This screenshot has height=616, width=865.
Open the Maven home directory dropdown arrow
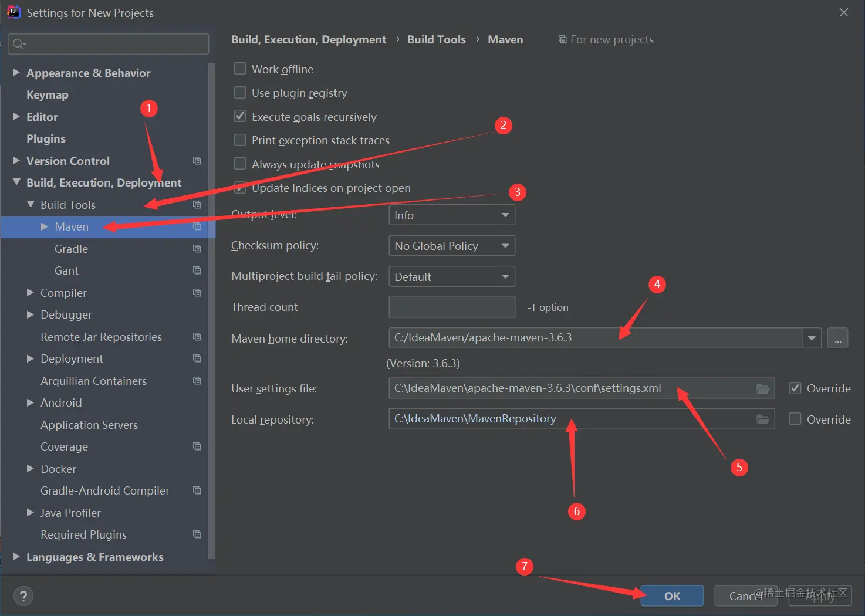click(x=812, y=338)
